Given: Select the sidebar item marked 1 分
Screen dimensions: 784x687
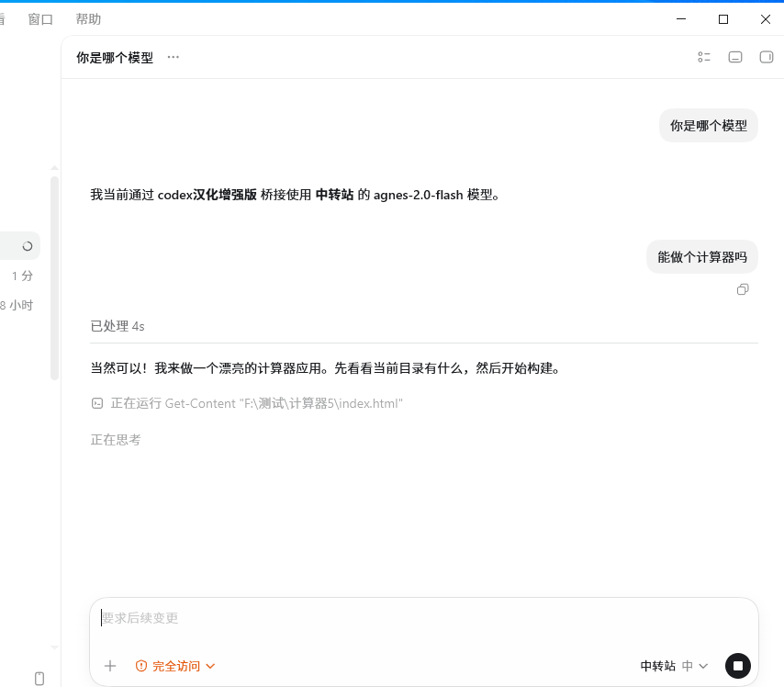Looking at the screenshot, I should (22, 276).
